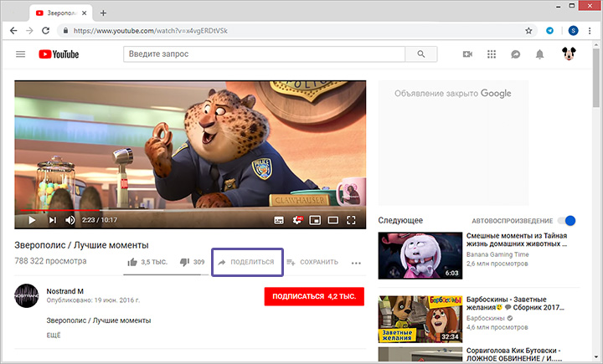Go back with the browser back arrow

tap(13, 31)
